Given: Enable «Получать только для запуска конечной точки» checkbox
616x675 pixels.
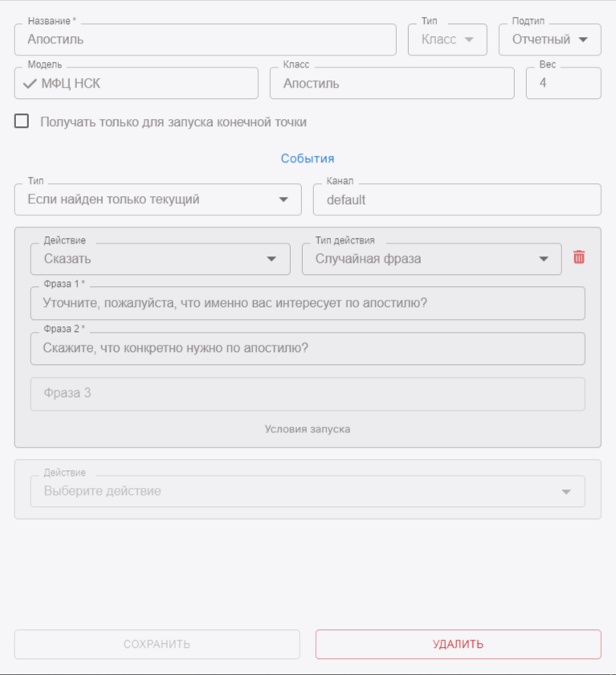Looking at the screenshot, I should [x=22, y=121].
